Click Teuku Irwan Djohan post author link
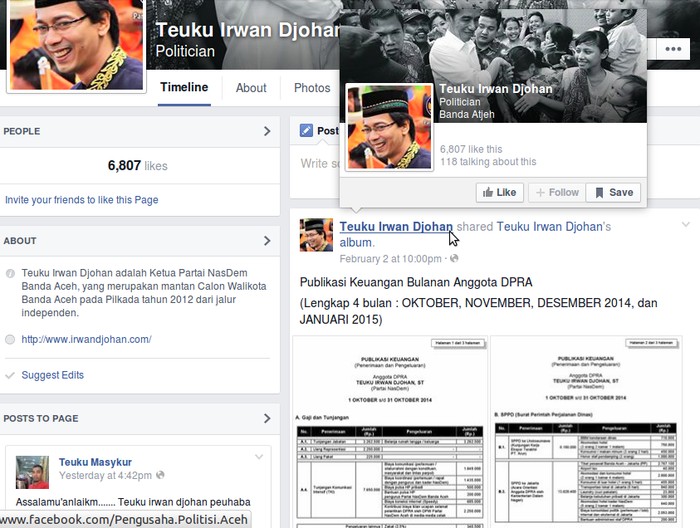700x528 pixels. (396, 227)
